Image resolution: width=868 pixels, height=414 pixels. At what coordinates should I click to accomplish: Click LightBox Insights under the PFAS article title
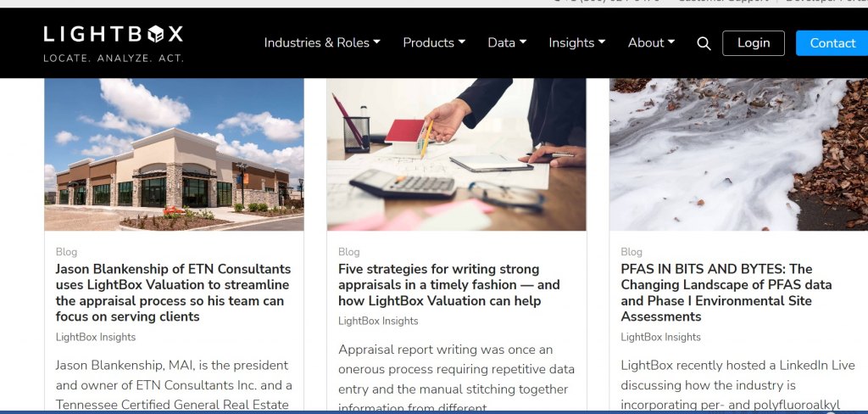point(660,337)
